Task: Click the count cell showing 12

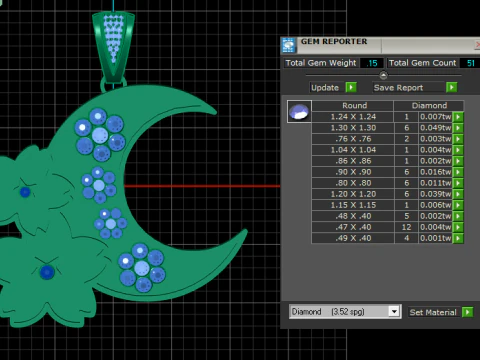Action: click(x=406, y=227)
